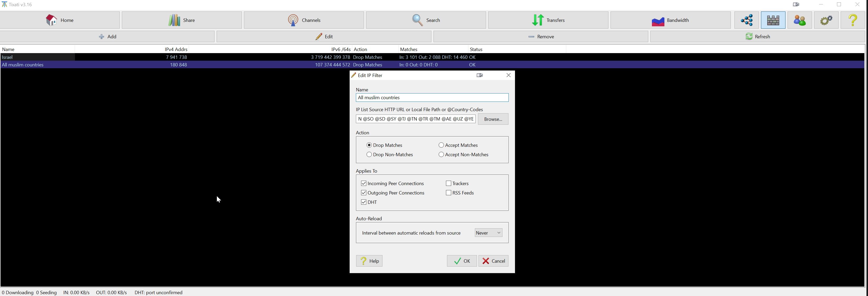Go to the Search tab
The width and height of the screenshot is (868, 296).
coord(426,20)
